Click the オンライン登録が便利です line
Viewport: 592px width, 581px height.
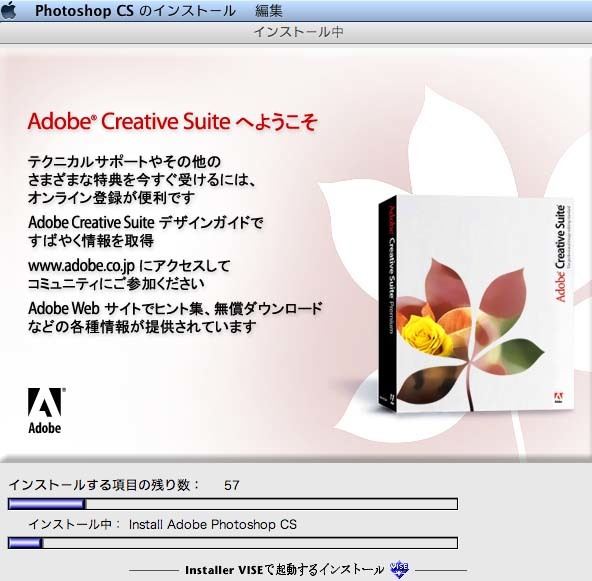click(x=111, y=197)
